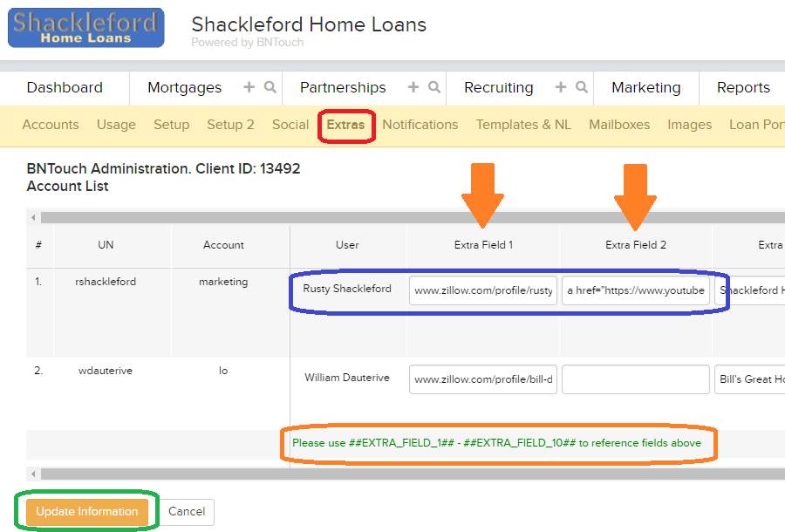Click the William Dauterive user name
This screenshot has height=532, width=785.
click(x=347, y=378)
